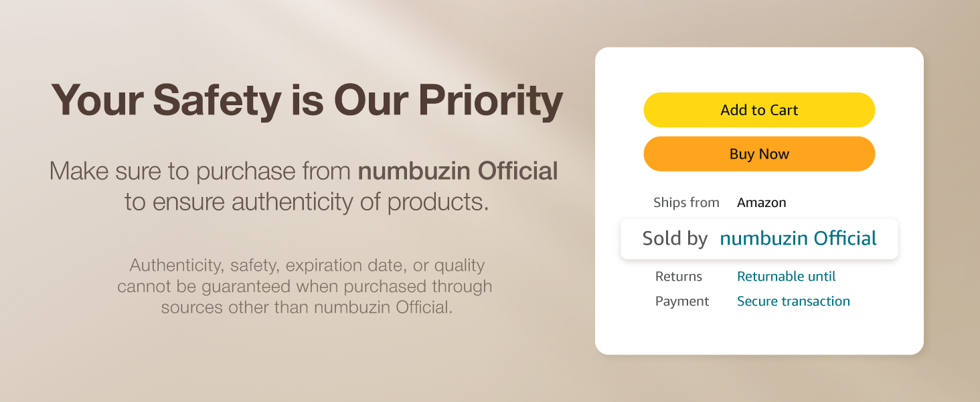
Task: Click the yellow Add to Cart button
Action: [759, 110]
